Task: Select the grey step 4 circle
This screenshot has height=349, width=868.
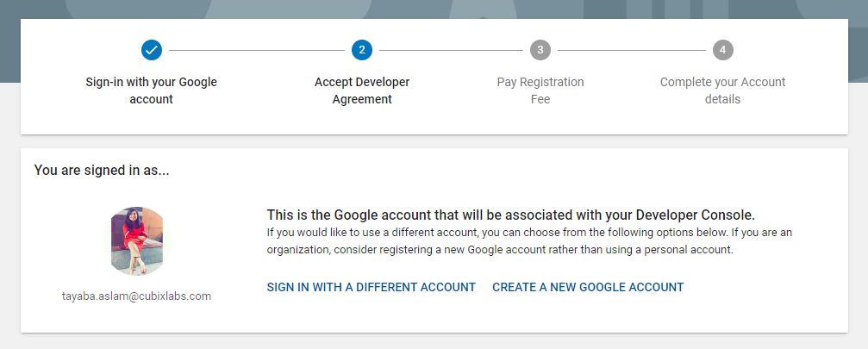Action: point(722,50)
